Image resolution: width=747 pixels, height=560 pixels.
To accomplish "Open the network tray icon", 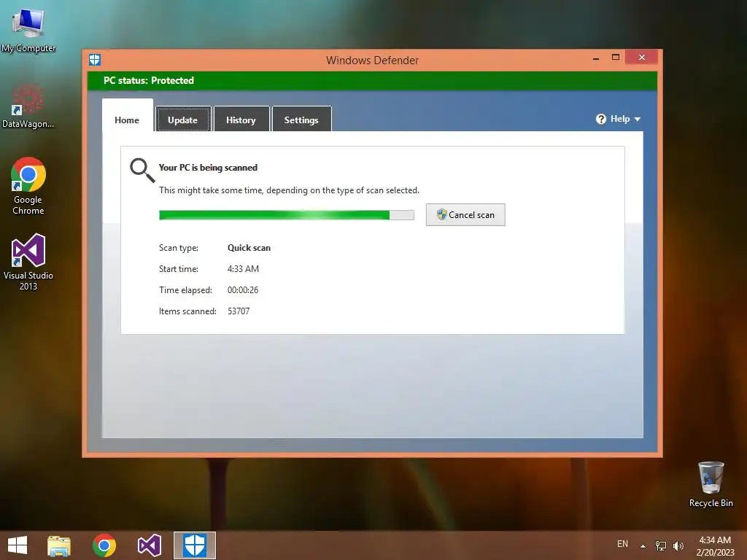I will tap(661, 545).
